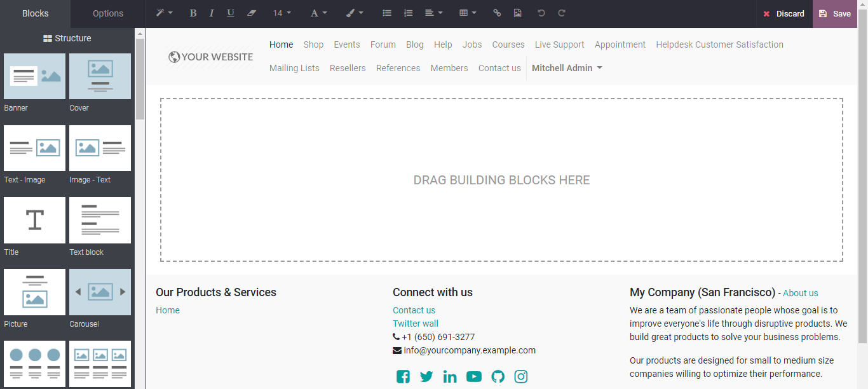Click the footer Home link
Viewport: 868px width, 389px height.
click(168, 310)
